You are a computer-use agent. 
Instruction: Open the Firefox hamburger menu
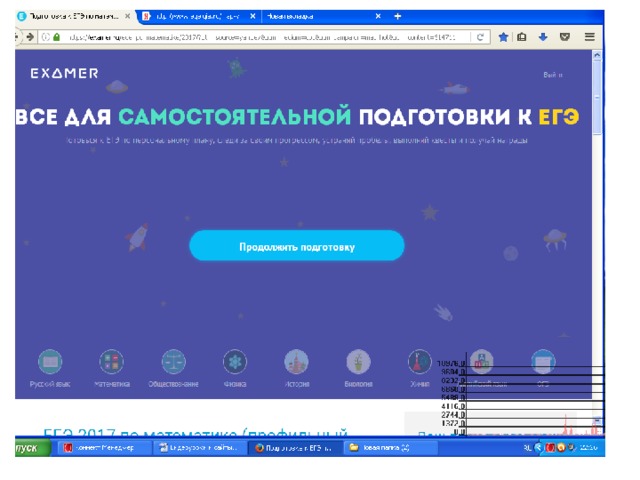pos(590,37)
